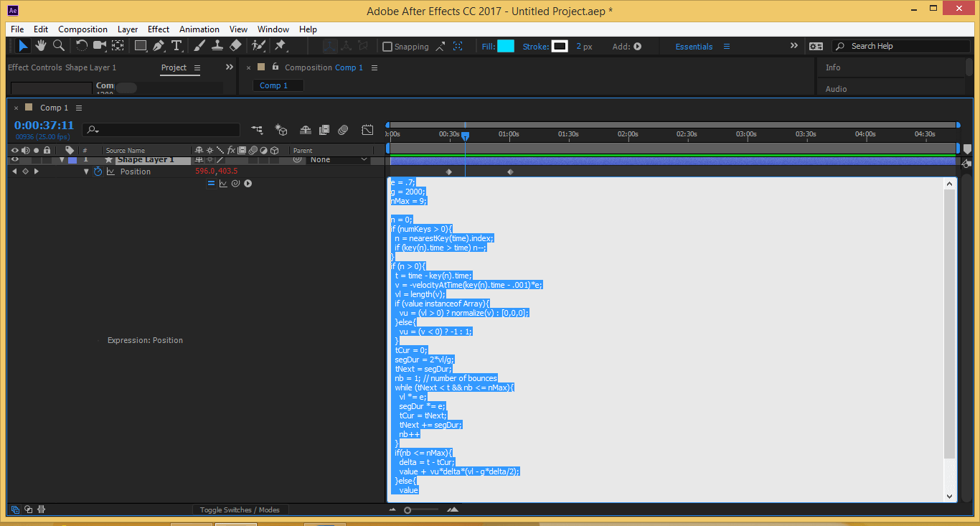
Task: Select the Puppet Pin tool
Action: (281, 46)
